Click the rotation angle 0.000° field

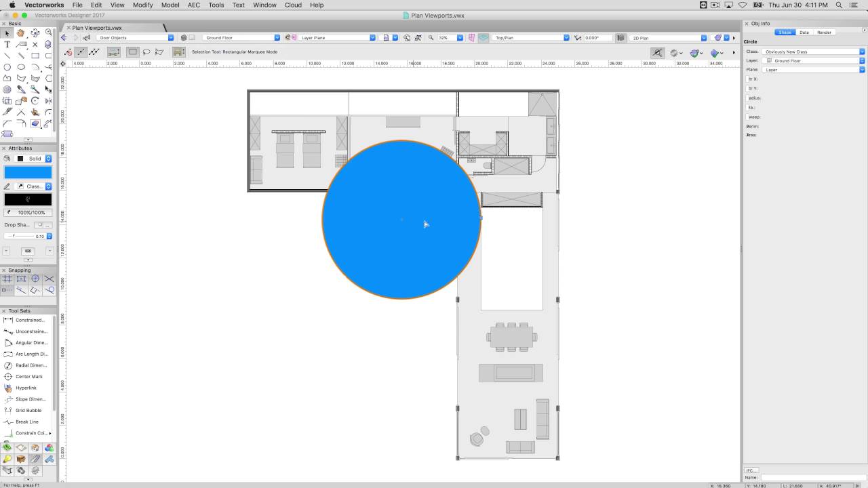pos(598,38)
